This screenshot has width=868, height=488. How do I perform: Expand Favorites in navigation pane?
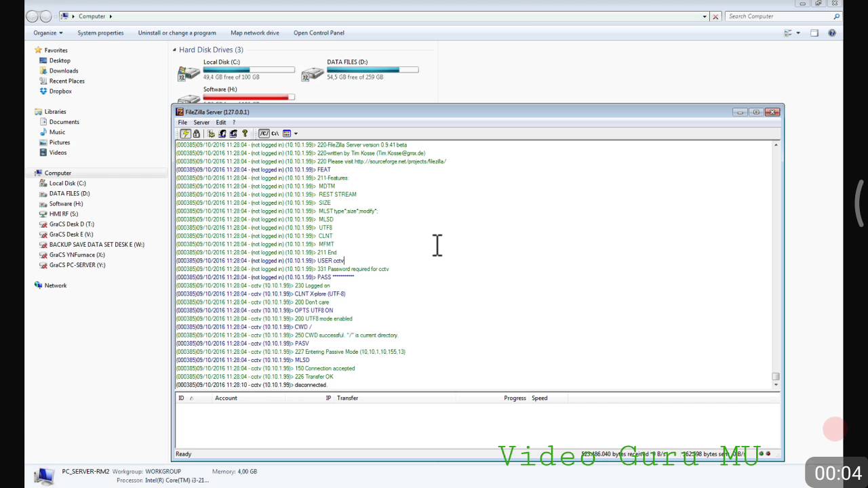click(56, 50)
